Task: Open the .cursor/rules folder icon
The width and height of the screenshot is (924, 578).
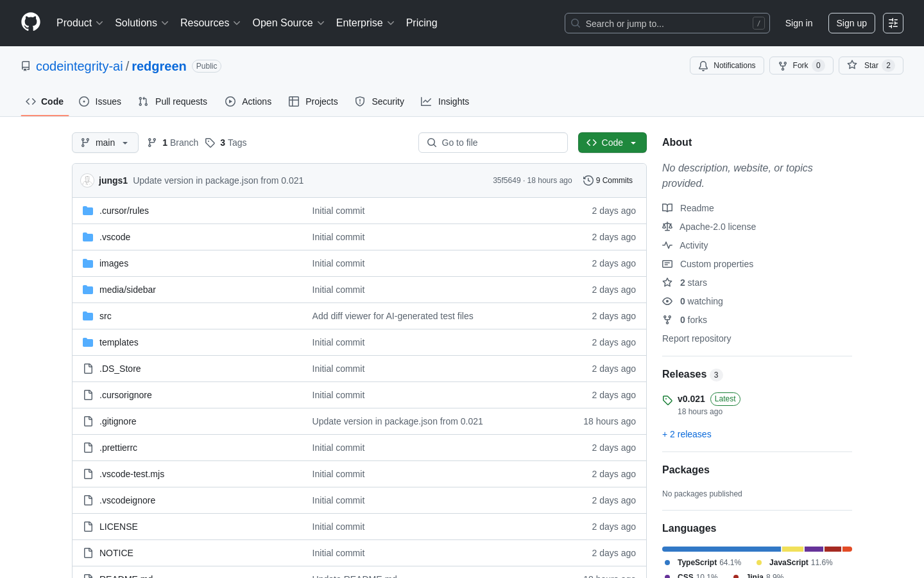Action: [88, 211]
